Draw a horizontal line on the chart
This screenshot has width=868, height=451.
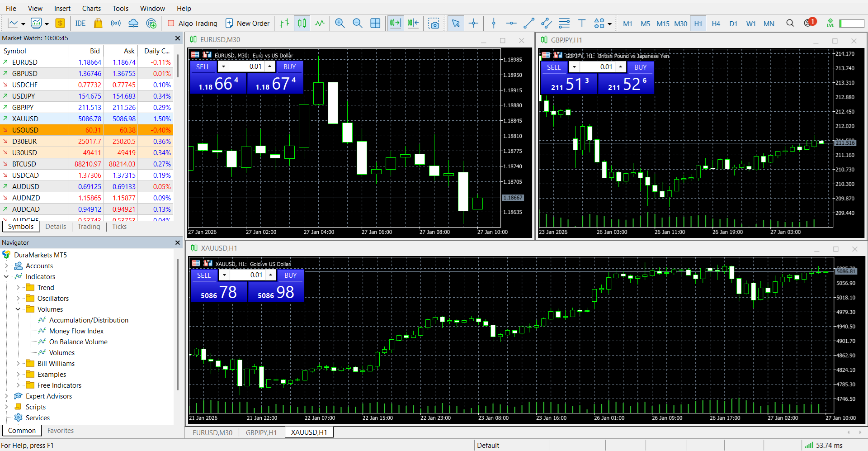click(x=511, y=23)
